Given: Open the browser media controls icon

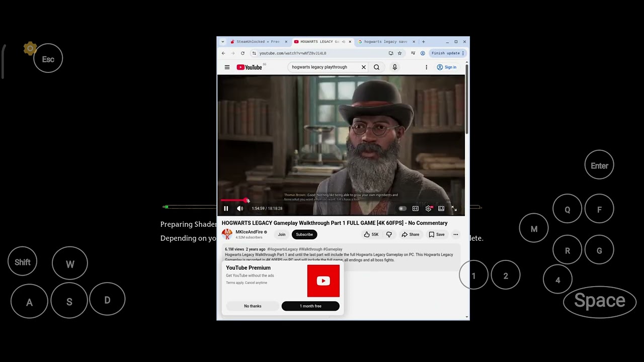Looking at the screenshot, I should pos(413,53).
